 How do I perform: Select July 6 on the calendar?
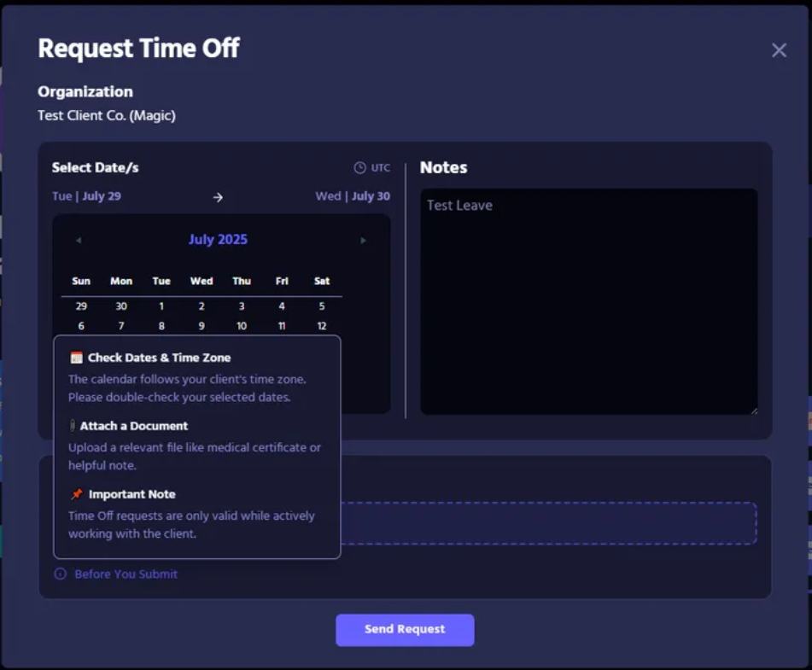(x=81, y=326)
